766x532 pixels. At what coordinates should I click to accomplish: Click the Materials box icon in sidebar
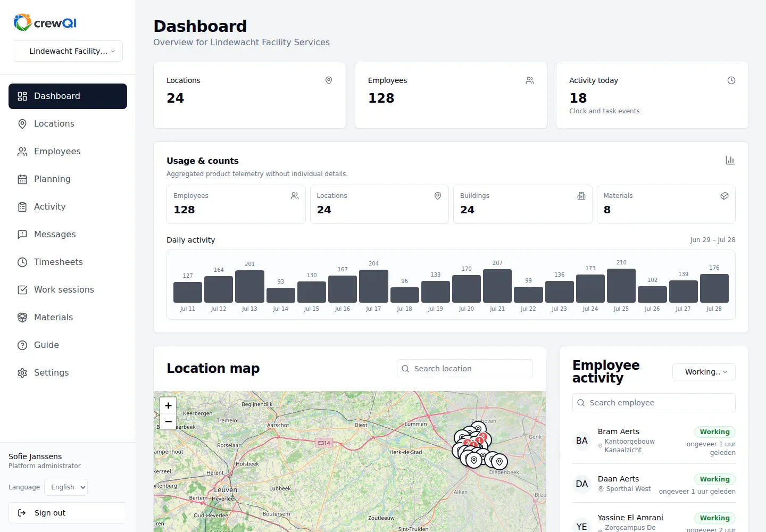click(x=22, y=318)
